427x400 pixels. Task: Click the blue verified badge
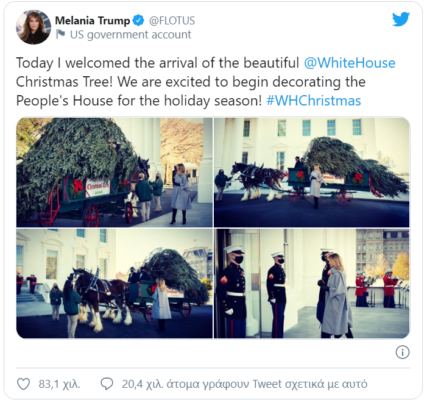pos(138,21)
